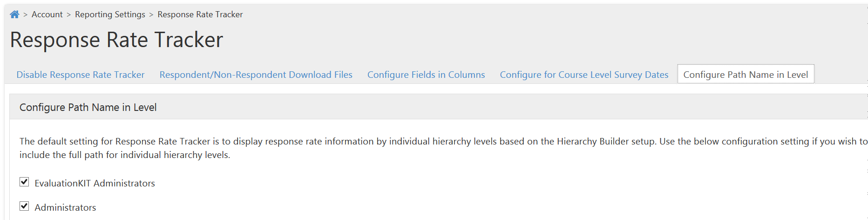Uncheck the EvaluationKIT Administrators checkbox
This screenshot has width=868, height=220.
coord(24,182)
